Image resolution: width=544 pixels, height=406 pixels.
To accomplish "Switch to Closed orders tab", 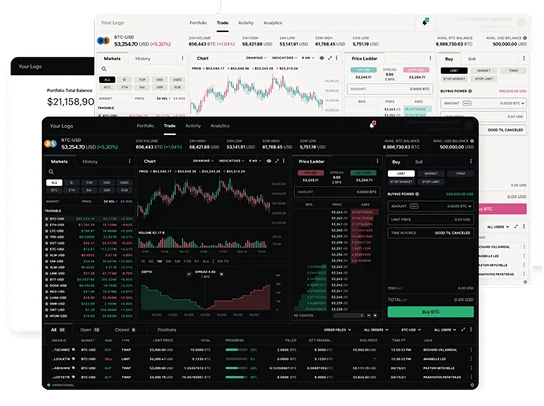I will click(x=125, y=330).
